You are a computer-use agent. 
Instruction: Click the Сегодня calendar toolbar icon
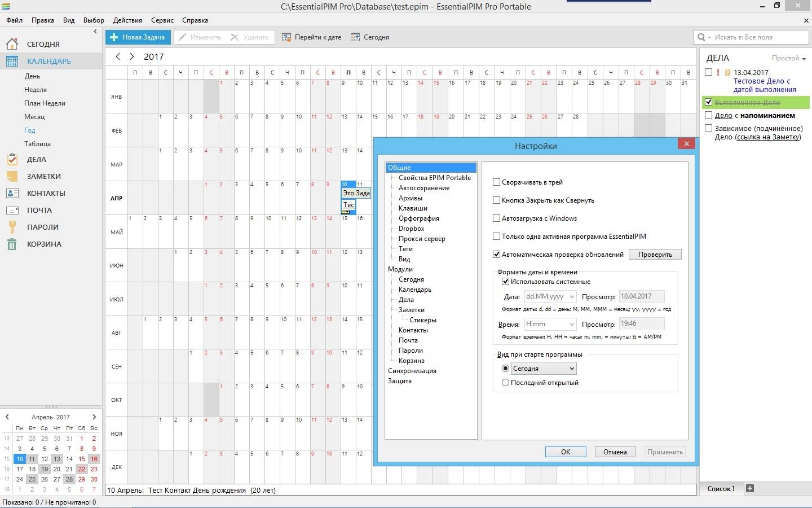(x=355, y=37)
